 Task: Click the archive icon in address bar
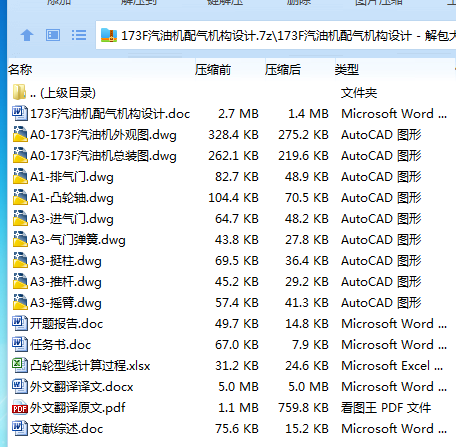(109, 35)
